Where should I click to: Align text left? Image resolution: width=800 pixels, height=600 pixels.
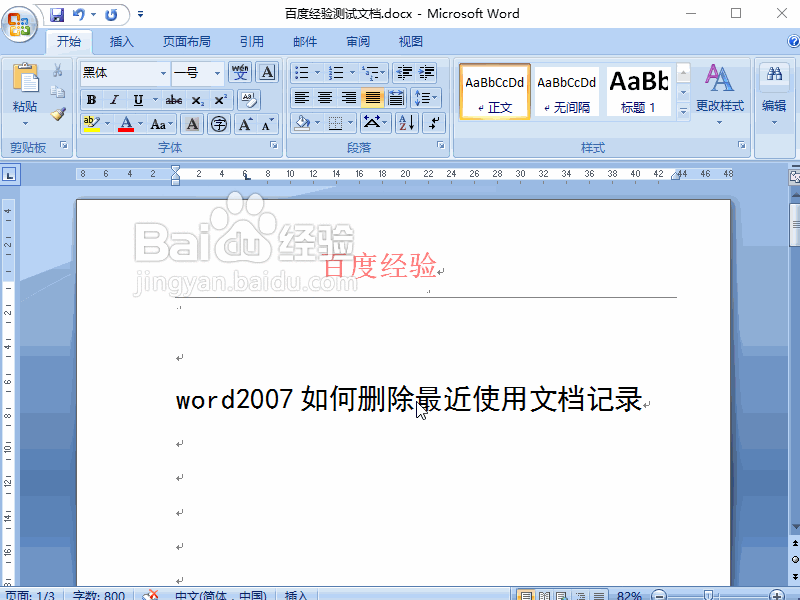(x=302, y=97)
